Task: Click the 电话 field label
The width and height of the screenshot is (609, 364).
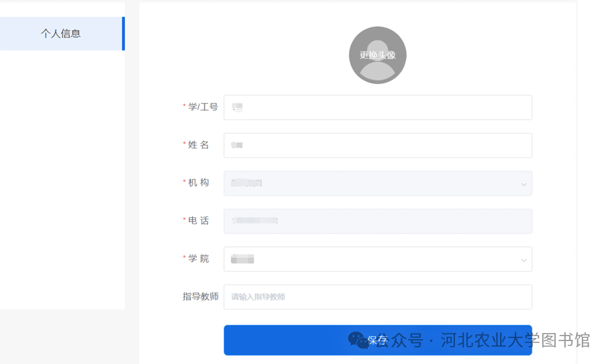Action: [x=199, y=220]
